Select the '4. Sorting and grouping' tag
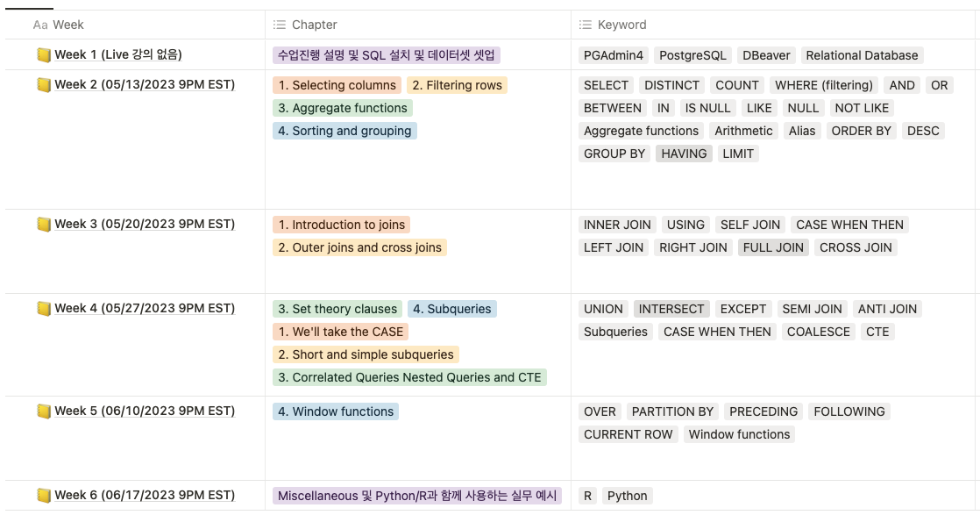The image size is (980, 515). point(344,131)
